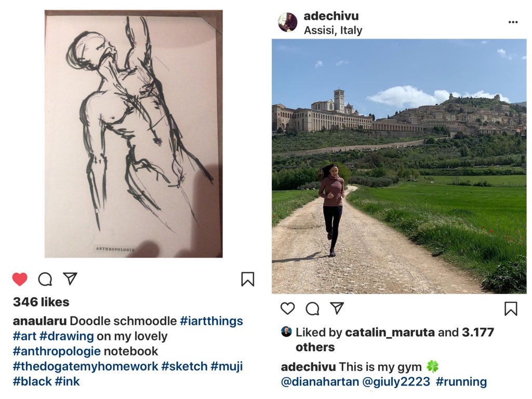Open the ink sketch image
The width and height of the screenshot is (532, 399).
click(134, 134)
